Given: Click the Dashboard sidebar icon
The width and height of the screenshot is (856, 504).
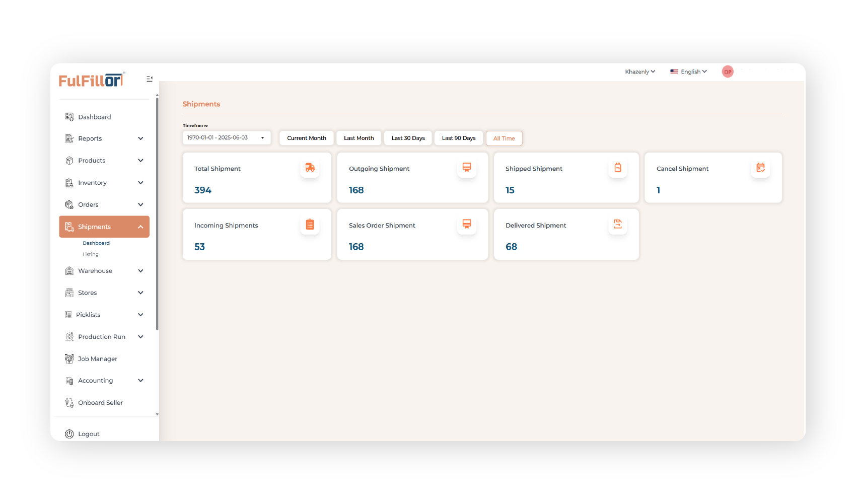Looking at the screenshot, I should 69,117.
